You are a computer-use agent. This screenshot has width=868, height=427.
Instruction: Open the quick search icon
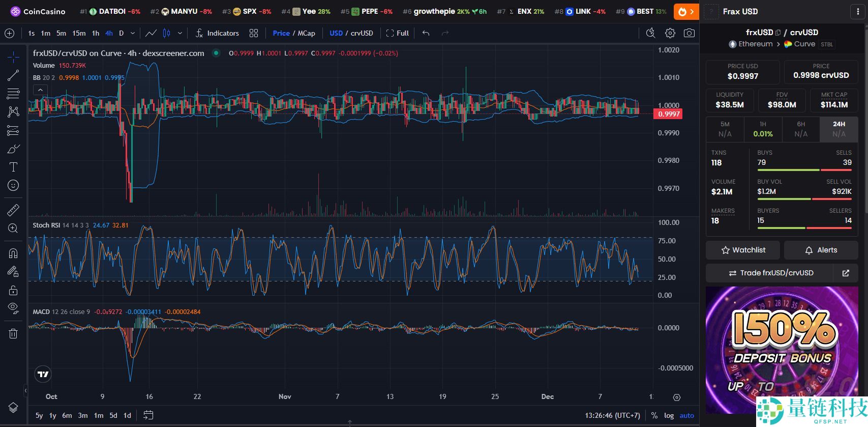pos(650,33)
